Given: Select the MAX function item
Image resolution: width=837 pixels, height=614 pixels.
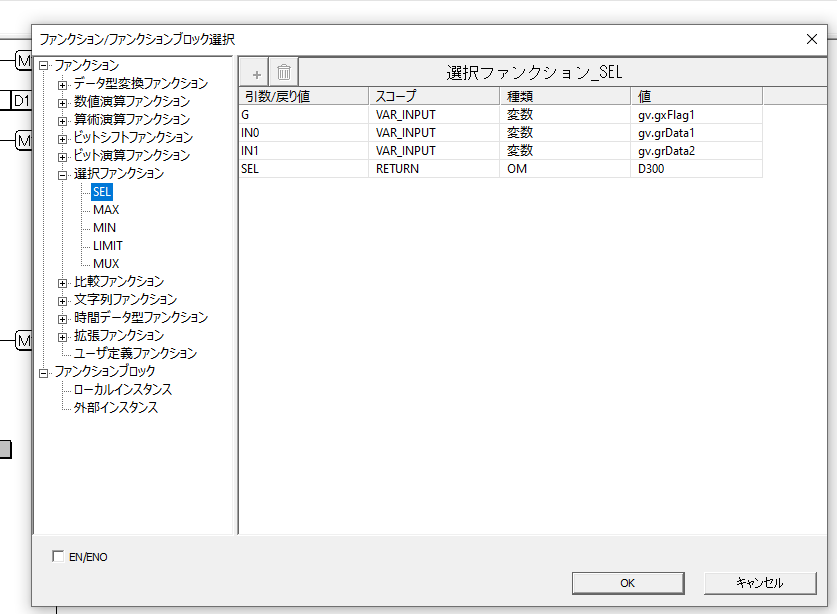Looking at the screenshot, I should (106, 210).
